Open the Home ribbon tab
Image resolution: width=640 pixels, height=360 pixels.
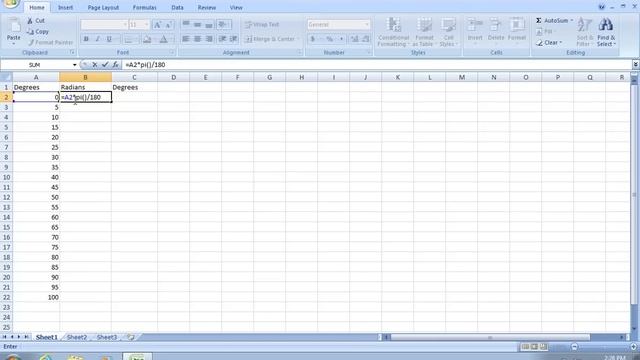click(37, 7)
